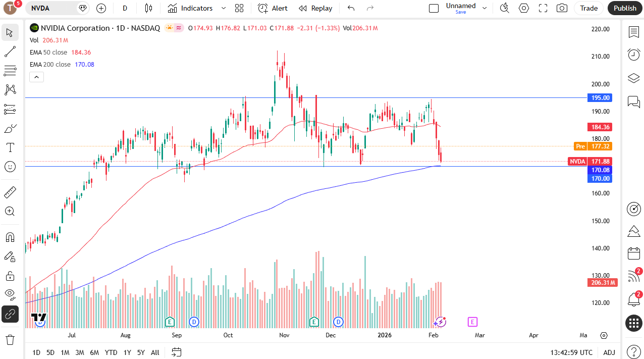Image resolution: width=644 pixels, height=359 pixels.
Task: Select the brush drawing tool
Action: pos(10,128)
